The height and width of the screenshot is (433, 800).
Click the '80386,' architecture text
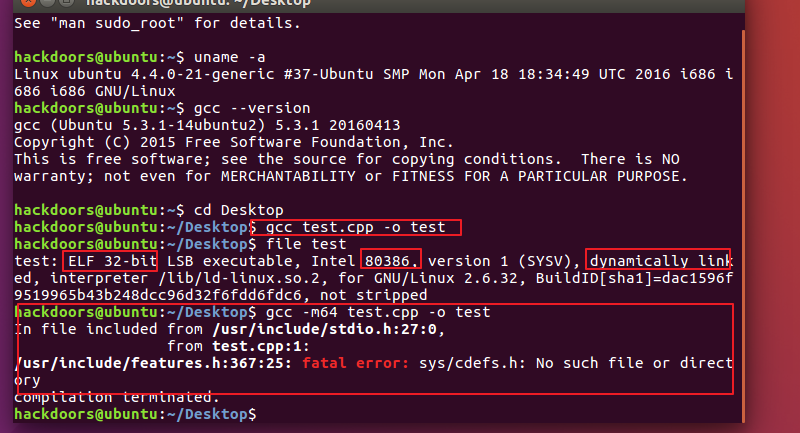(x=391, y=261)
